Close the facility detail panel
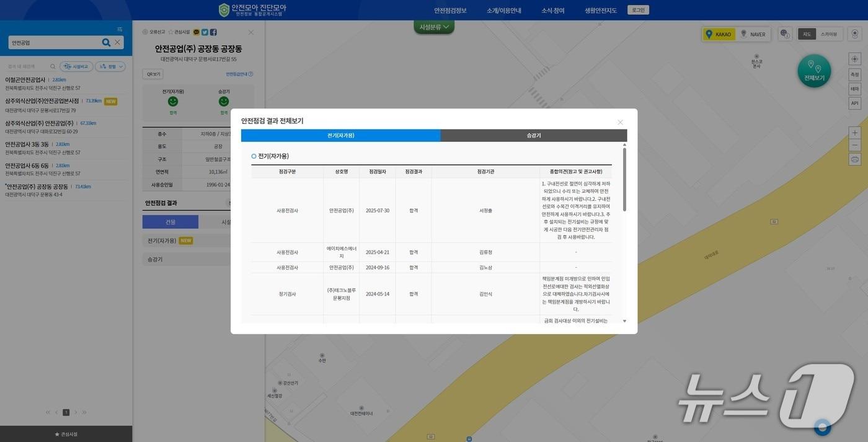The width and height of the screenshot is (868, 442). (250, 32)
